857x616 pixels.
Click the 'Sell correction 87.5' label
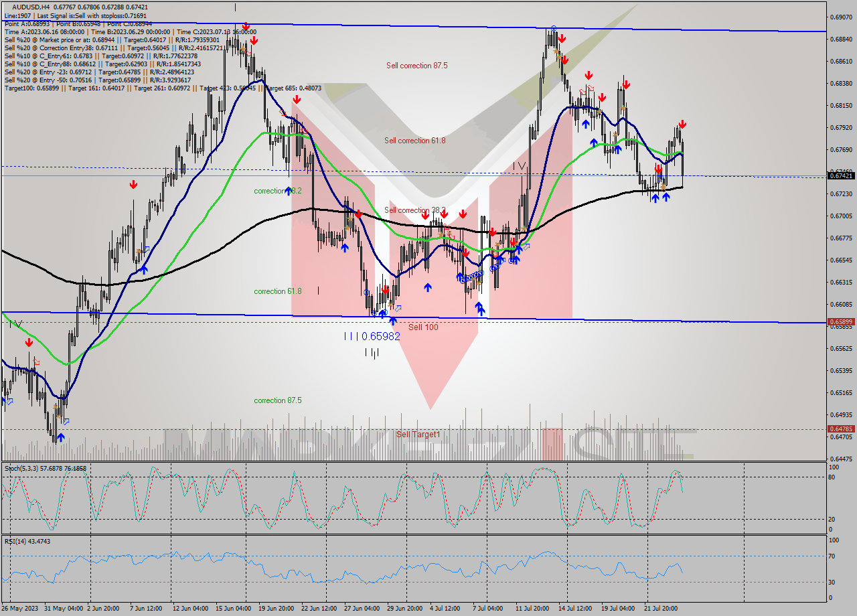coord(416,66)
